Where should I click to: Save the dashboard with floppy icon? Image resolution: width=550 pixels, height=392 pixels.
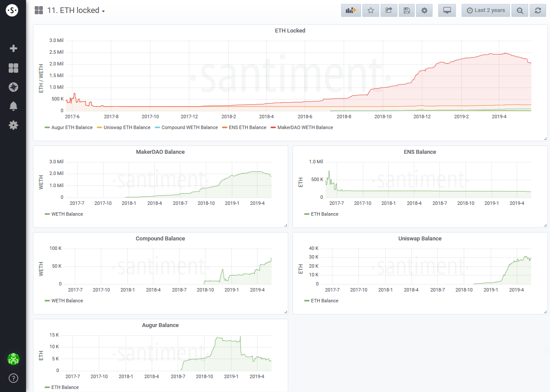tap(407, 10)
